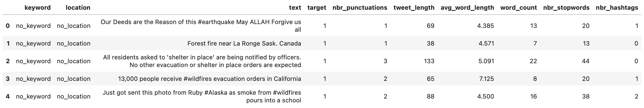Select the word_count value 16

coord(533,96)
